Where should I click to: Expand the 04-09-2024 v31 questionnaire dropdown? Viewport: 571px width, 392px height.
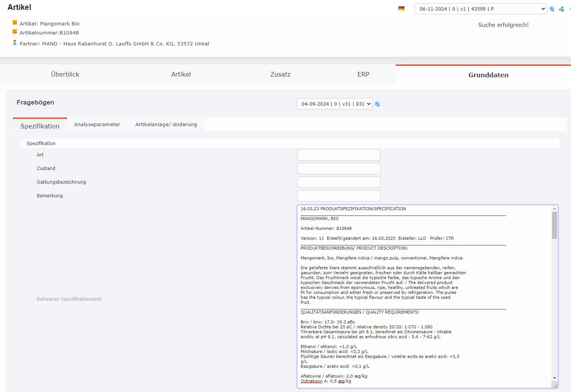click(334, 104)
